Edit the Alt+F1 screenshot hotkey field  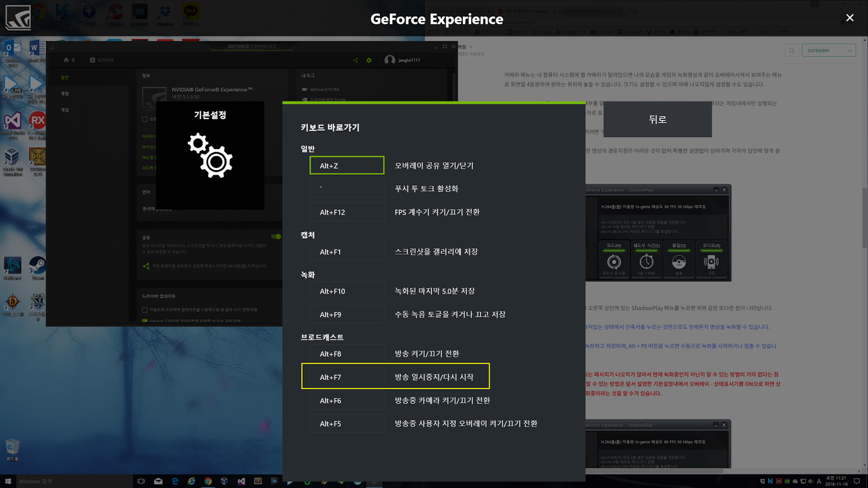[347, 252]
